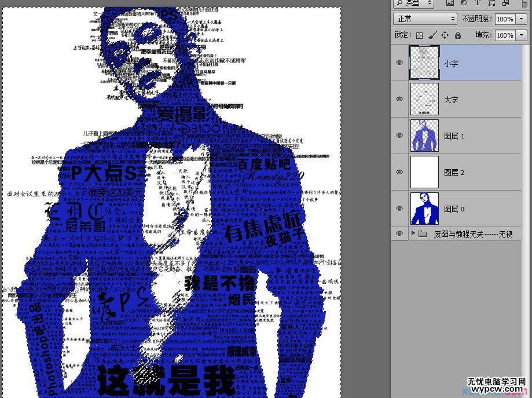Filter layers by adjustment layers icon

(x=464, y=3)
